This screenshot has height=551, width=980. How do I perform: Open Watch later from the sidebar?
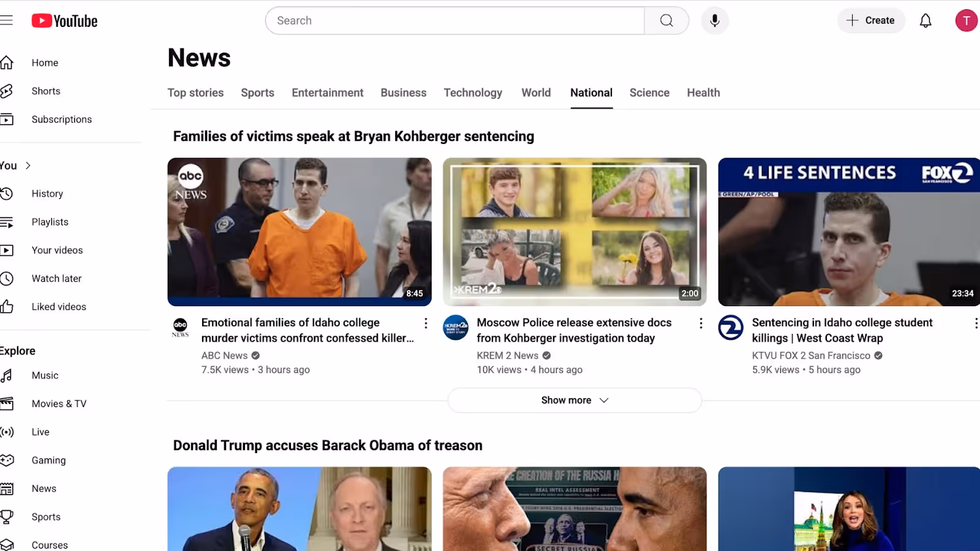[56, 279]
